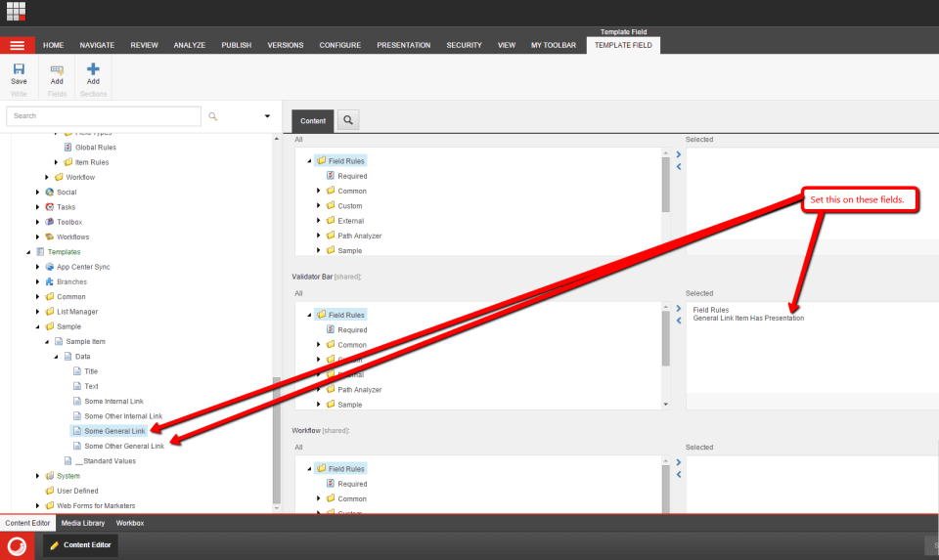Click the App Center Sync icon
The image size is (939, 560).
click(50, 267)
